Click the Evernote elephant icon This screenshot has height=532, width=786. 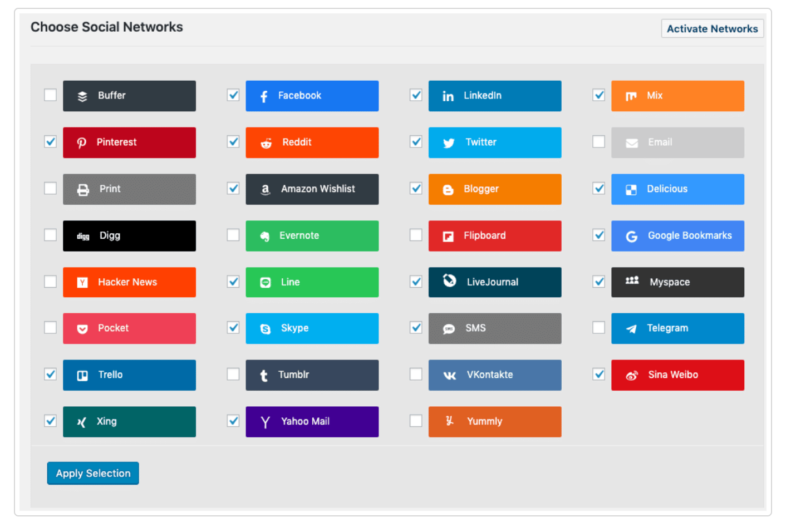click(x=265, y=237)
